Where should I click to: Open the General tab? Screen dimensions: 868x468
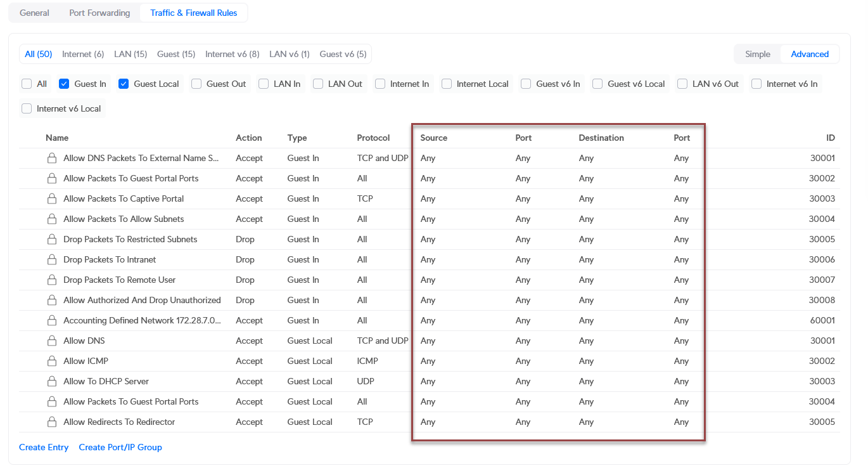pos(34,13)
